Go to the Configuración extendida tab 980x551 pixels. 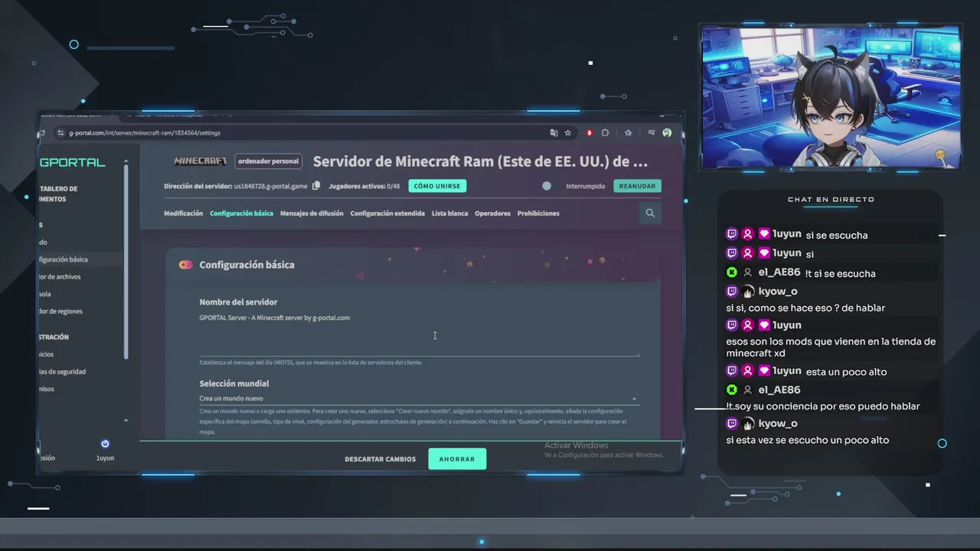point(387,214)
